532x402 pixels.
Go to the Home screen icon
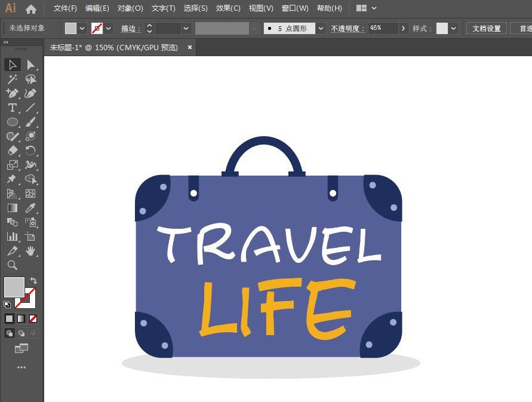click(31, 9)
